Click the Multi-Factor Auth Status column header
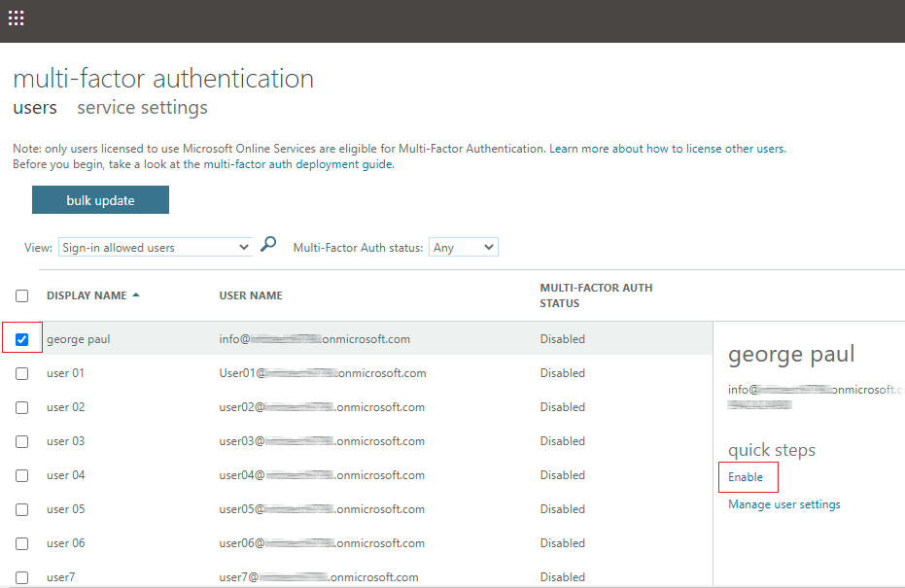 (x=596, y=295)
